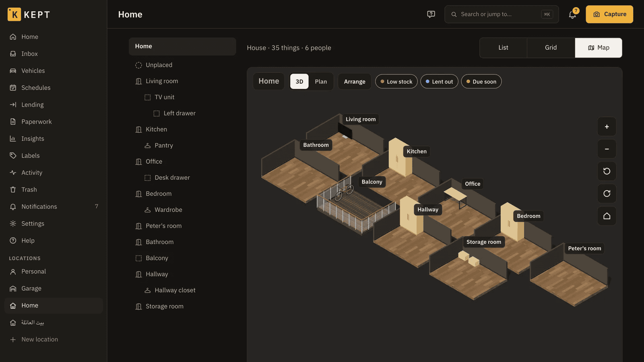
Task: Rotate the map clockwise
Action: 607,193
